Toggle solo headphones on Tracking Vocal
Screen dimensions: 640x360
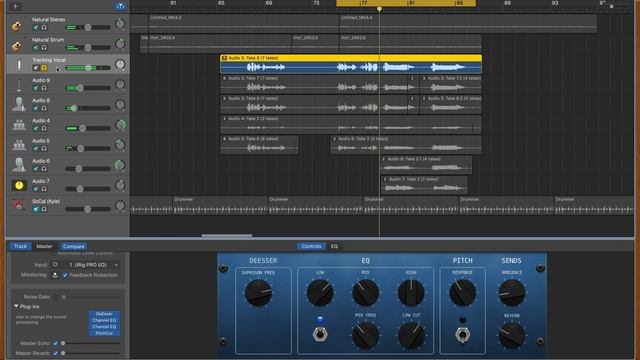pos(44,68)
